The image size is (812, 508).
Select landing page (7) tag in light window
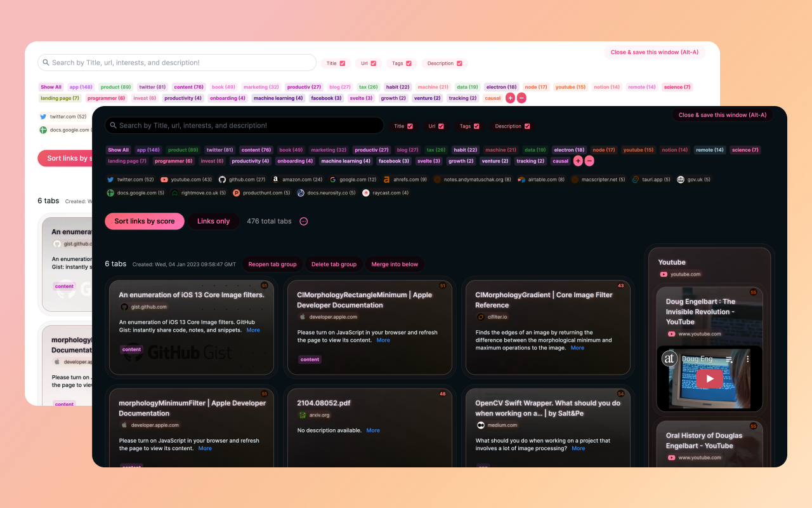60,98
